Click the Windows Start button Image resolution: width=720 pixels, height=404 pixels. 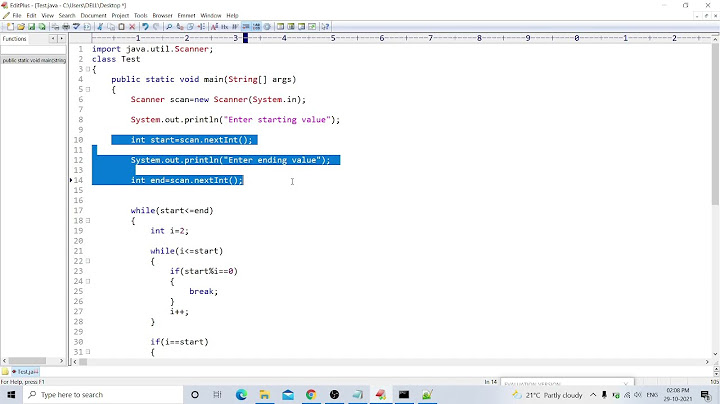click(11, 395)
